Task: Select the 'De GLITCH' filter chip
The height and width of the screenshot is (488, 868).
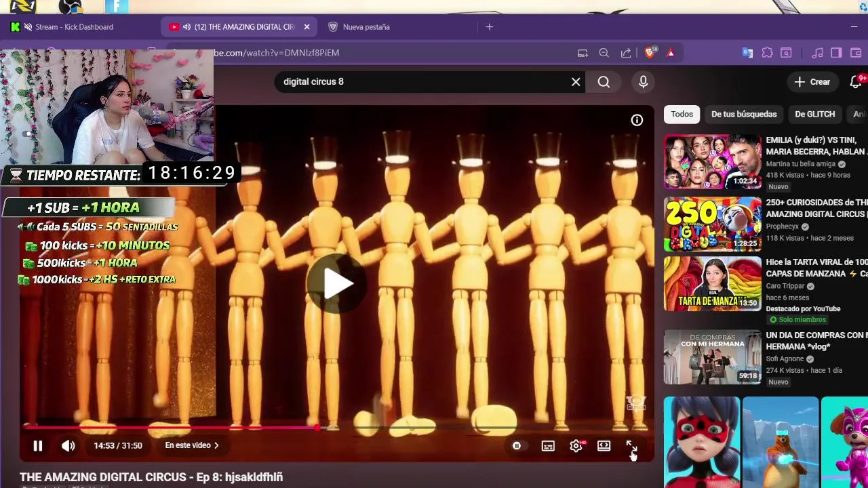Action: tap(814, 114)
